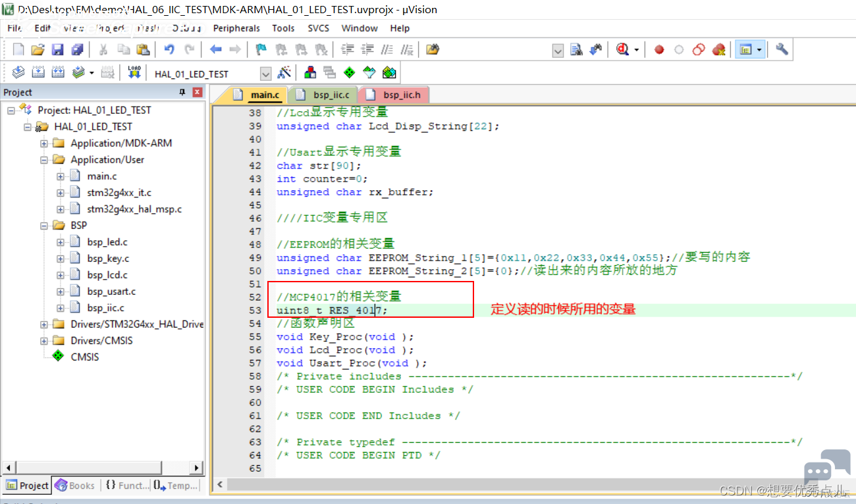Click the Build target icon
Image resolution: width=856 pixels, height=504 pixels.
click(38, 72)
